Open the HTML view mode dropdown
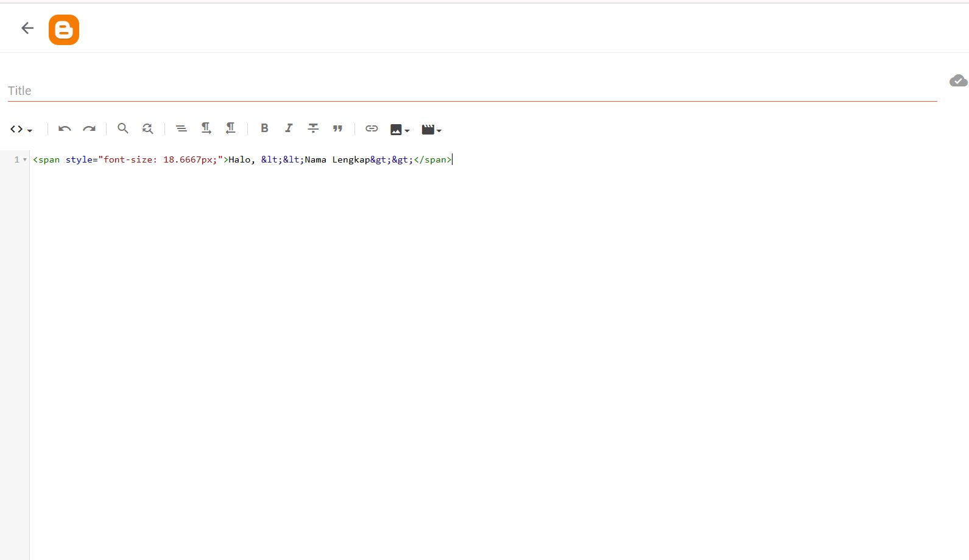Viewport: 969px width, 560px height. pyautogui.click(x=21, y=129)
